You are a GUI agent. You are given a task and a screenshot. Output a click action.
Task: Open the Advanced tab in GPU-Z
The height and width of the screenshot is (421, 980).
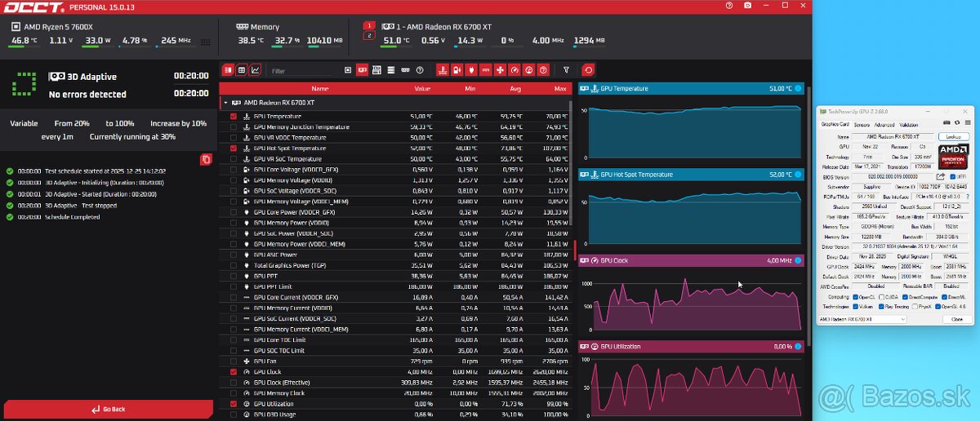(x=884, y=125)
